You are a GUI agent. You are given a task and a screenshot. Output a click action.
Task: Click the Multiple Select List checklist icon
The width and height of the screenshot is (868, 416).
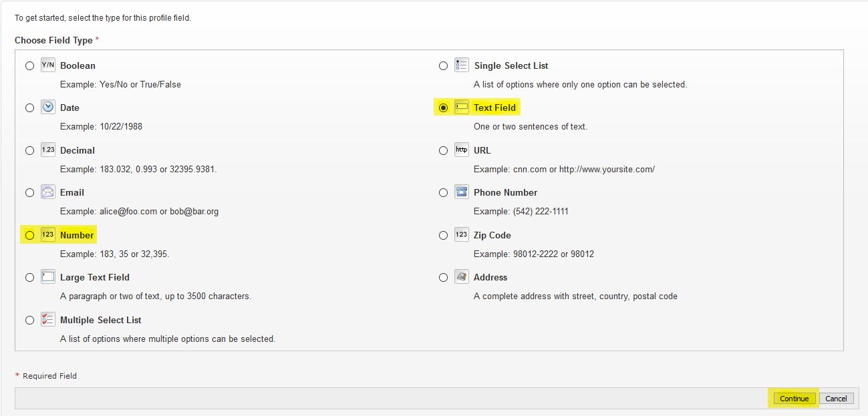[47, 320]
